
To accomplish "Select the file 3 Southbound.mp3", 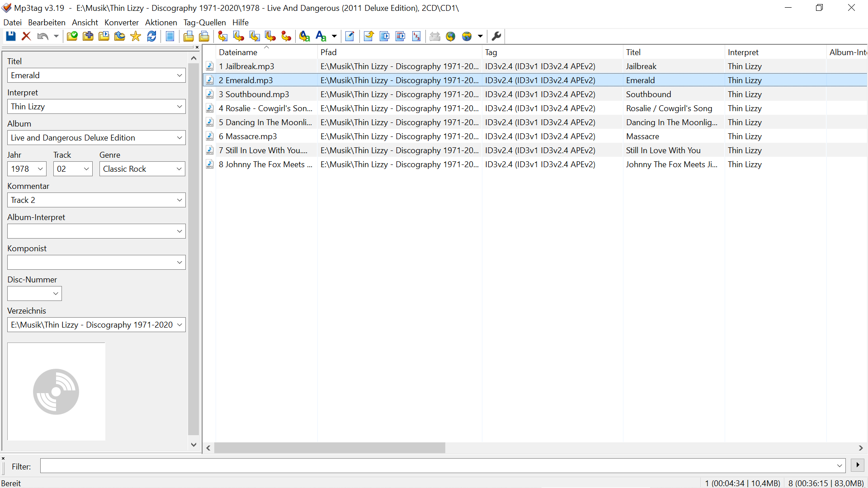I will click(254, 94).
